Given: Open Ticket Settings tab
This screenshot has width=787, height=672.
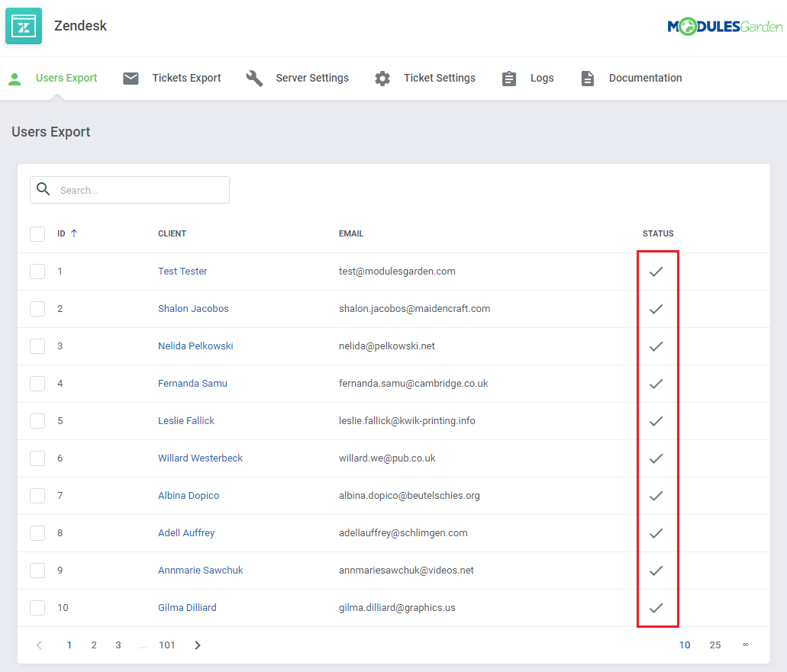Looking at the screenshot, I should [439, 79].
